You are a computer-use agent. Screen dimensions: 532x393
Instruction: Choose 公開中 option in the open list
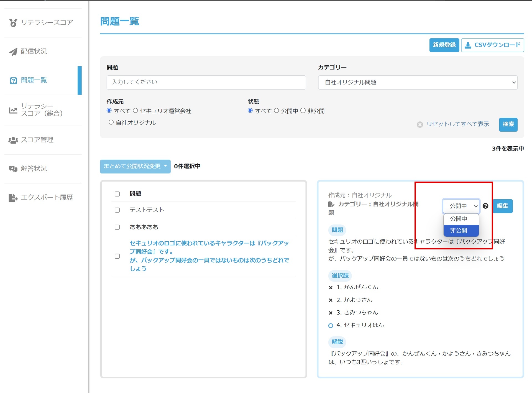coord(461,219)
